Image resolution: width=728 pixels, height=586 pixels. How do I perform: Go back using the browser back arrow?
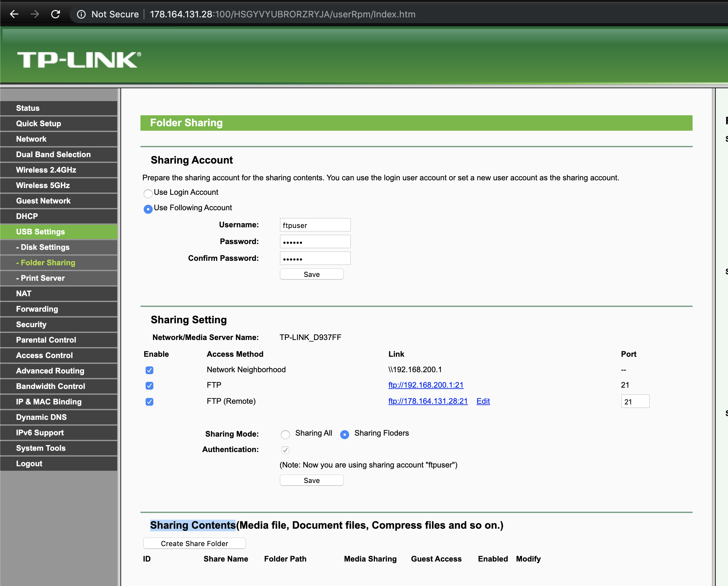[x=14, y=14]
